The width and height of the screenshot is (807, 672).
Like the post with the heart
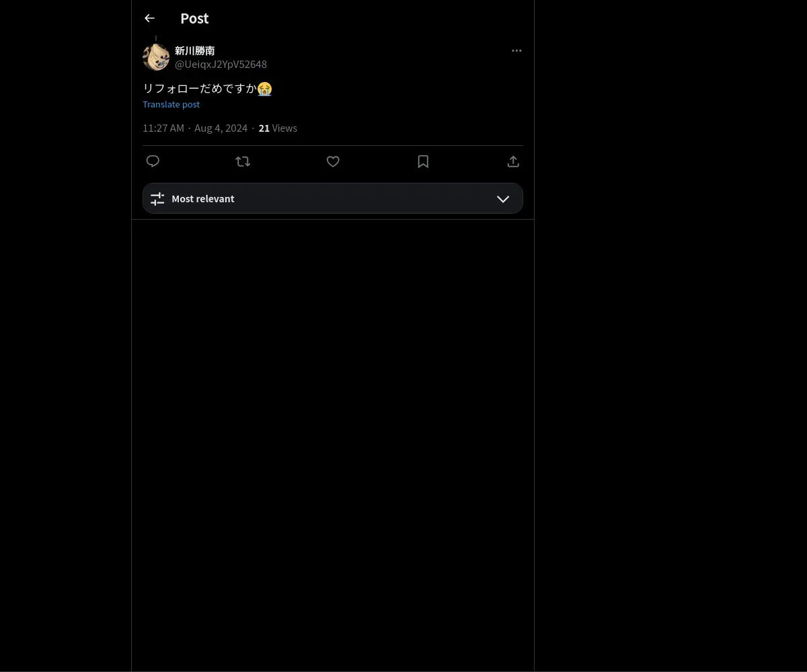click(x=333, y=161)
